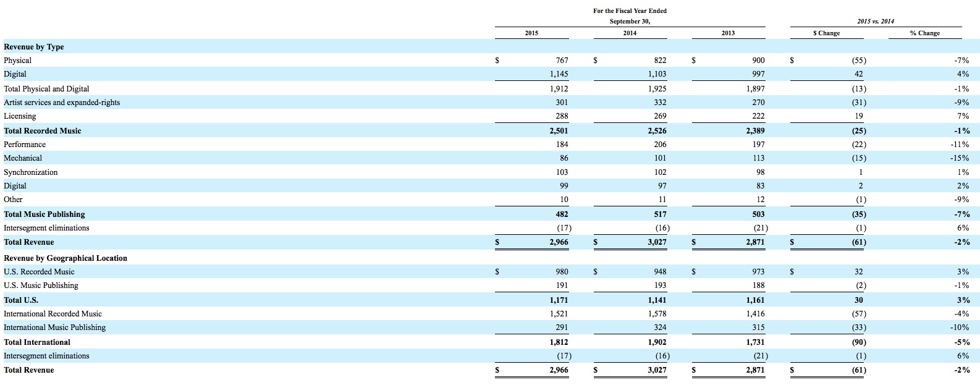Click the 'International Music Publishing' row label
The height and width of the screenshot is (385, 980).
tap(54, 328)
